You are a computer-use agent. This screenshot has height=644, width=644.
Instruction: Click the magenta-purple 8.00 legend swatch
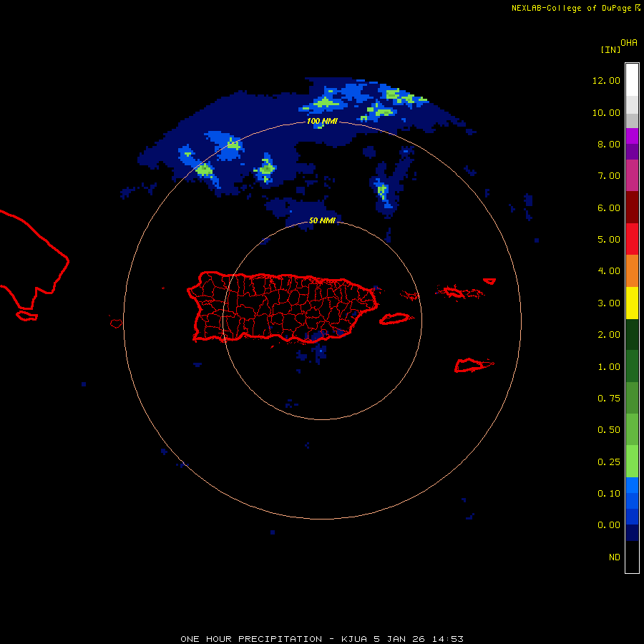pyautogui.click(x=632, y=136)
